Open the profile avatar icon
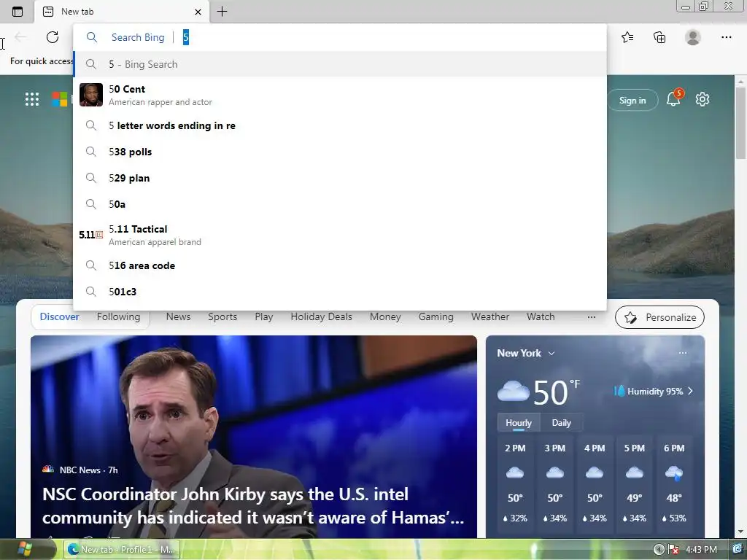This screenshot has height=560, width=747. pyautogui.click(x=693, y=37)
